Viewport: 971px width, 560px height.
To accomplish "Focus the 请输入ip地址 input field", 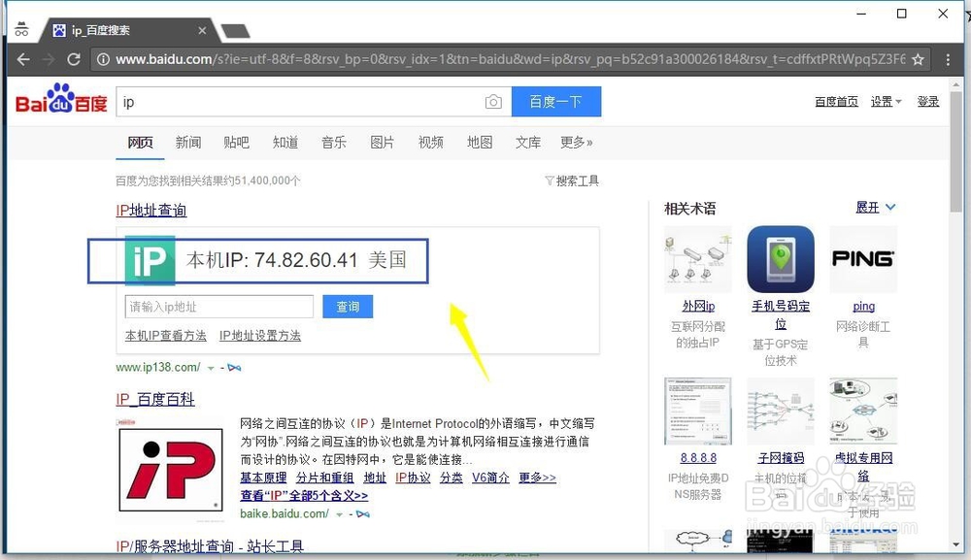I will point(219,307).
